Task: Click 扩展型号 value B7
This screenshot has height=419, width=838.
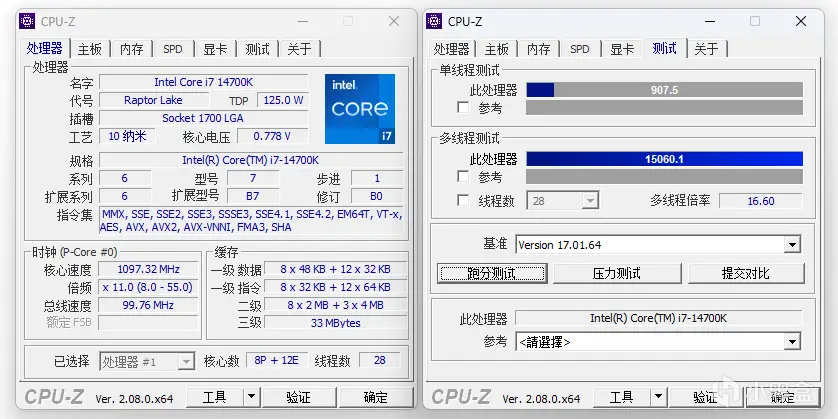Action: pyautogui.click(x=253, y=196)
